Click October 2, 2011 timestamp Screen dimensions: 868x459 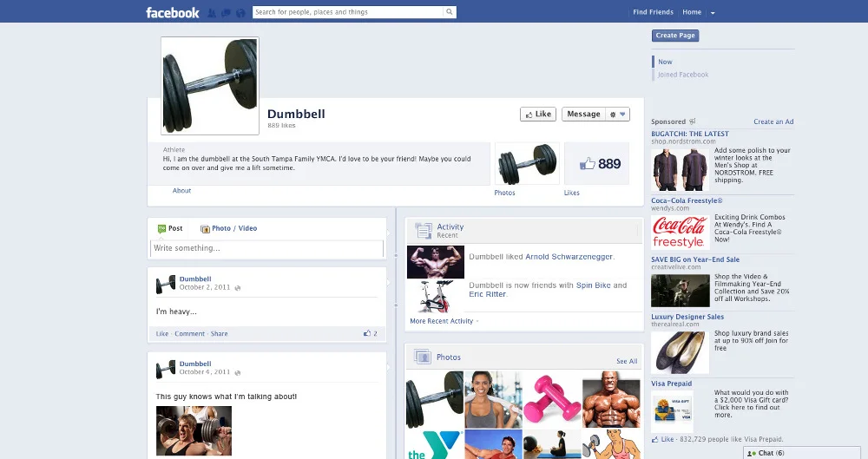pyautogui.click(x=205, y=287)
